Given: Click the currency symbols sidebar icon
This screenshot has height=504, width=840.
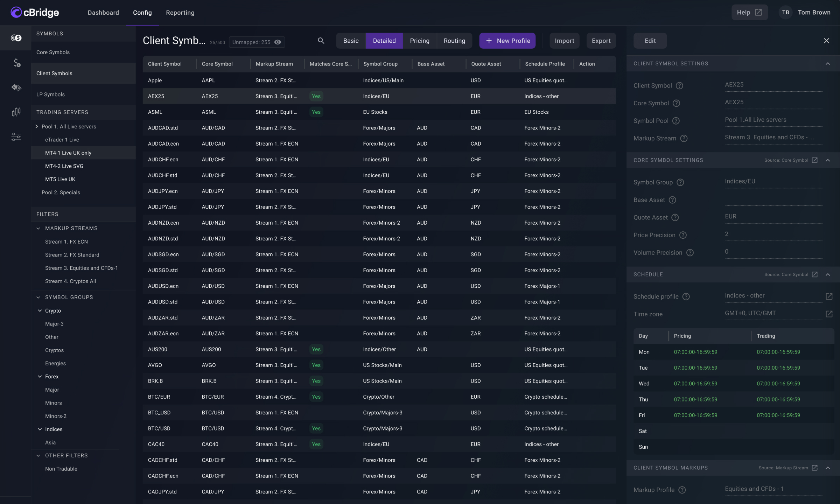Looking at the screenshot, I should (16, 38).
